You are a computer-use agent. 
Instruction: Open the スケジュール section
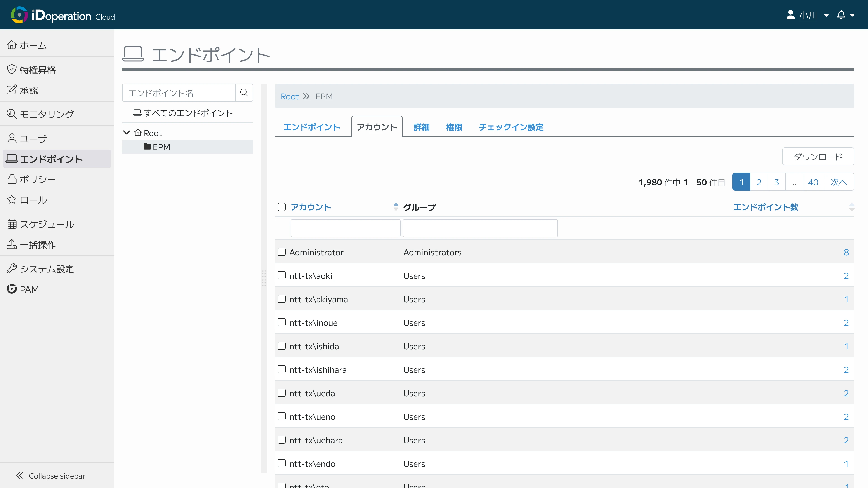(x=47, y=224)
